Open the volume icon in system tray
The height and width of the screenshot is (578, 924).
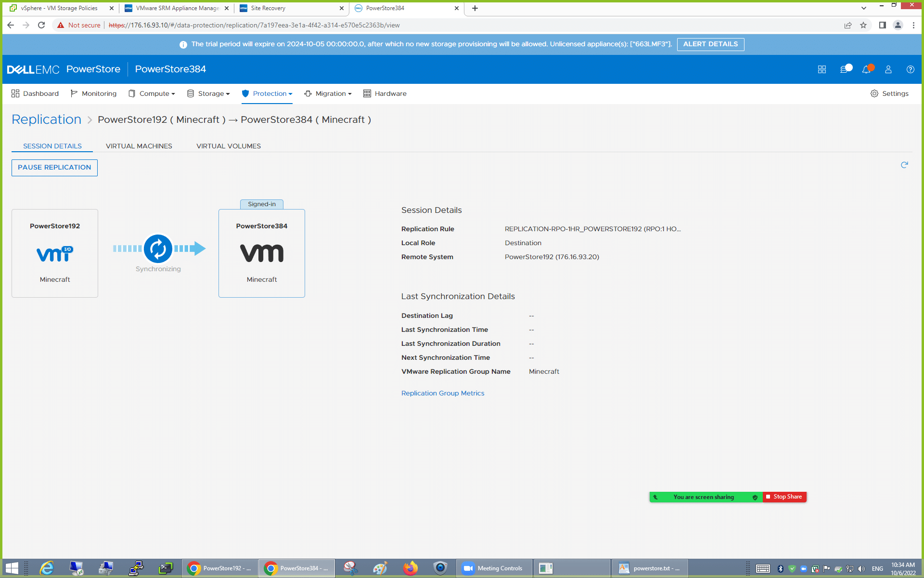pos(861,569)
